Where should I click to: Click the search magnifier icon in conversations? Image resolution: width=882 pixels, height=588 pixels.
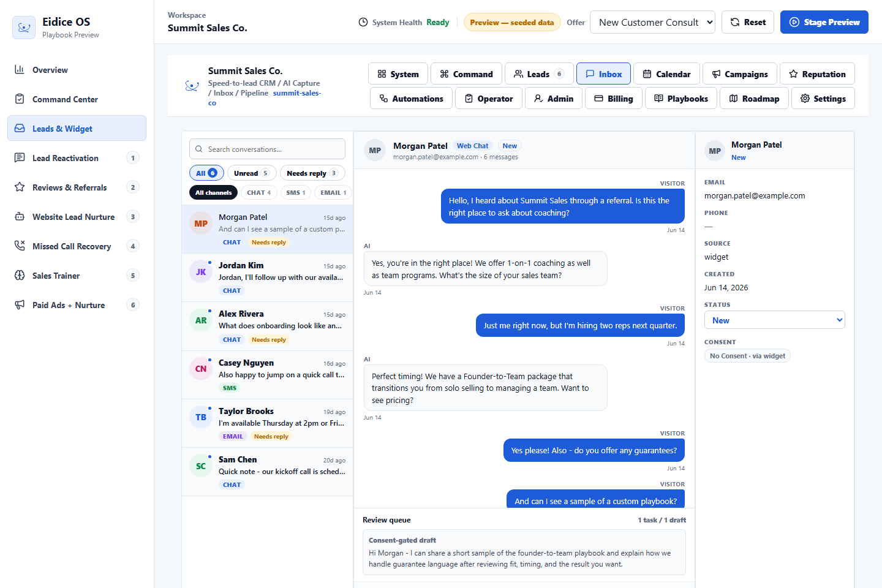199,149
